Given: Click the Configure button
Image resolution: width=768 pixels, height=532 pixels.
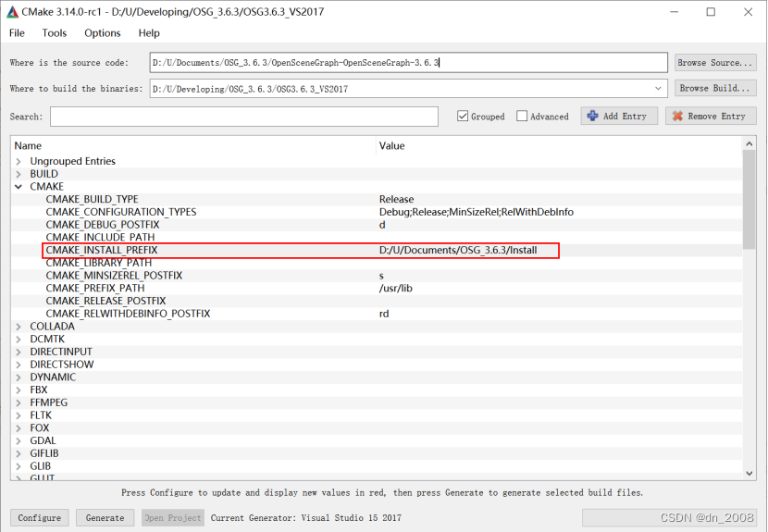Looking at the screenshot, I should [x=40, y=518].
